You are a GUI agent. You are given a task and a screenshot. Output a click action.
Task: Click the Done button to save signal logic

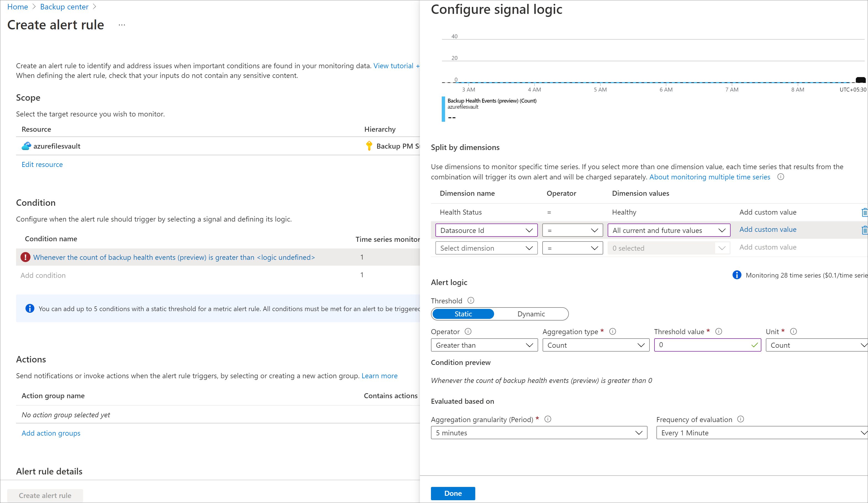click(453, 492)
